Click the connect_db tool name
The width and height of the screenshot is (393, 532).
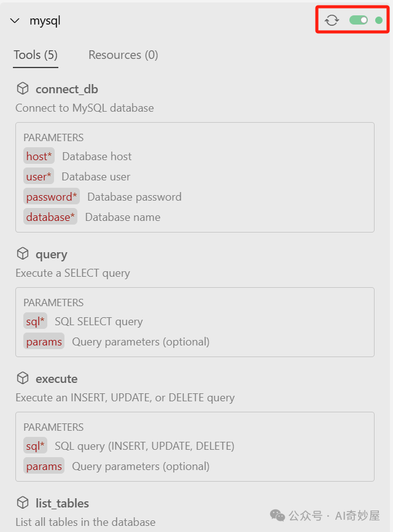coord(67,89)
